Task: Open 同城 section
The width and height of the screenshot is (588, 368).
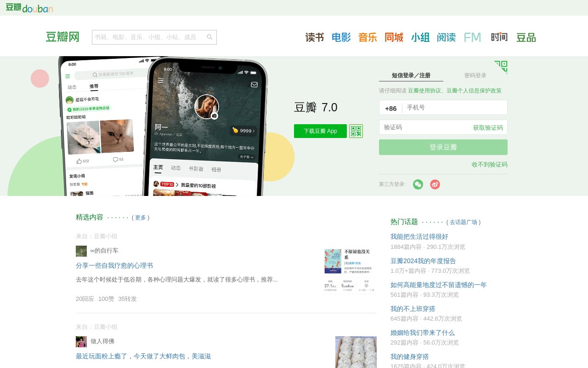Action: [394, 38]
